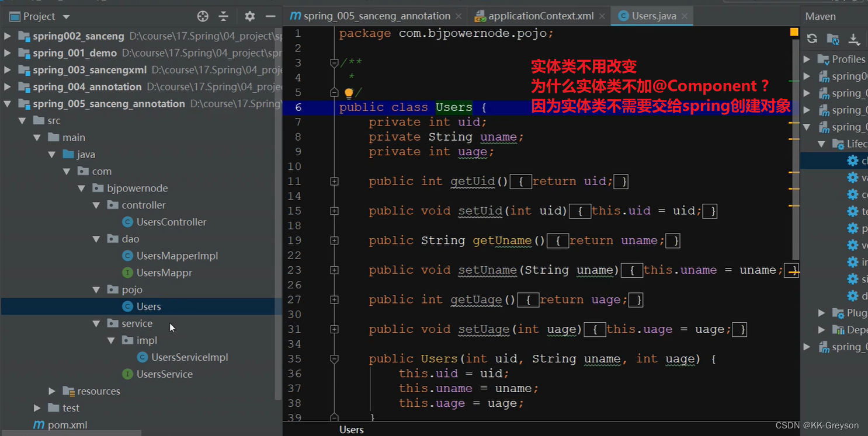Open the Project view dropdown
Viewport: 868px width, 436px height.
tap(66, 17)
